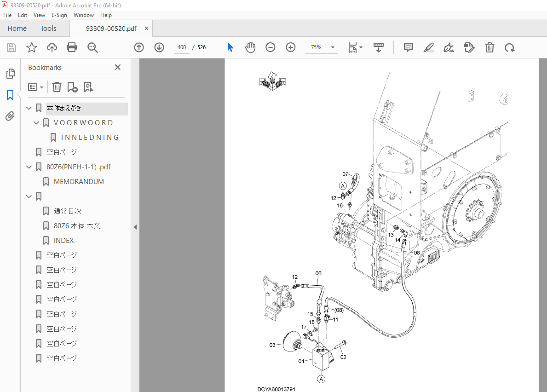Open fit page dropdown arrow
The height and width of the screenshot is (392, 547).
tap(361, 47)
